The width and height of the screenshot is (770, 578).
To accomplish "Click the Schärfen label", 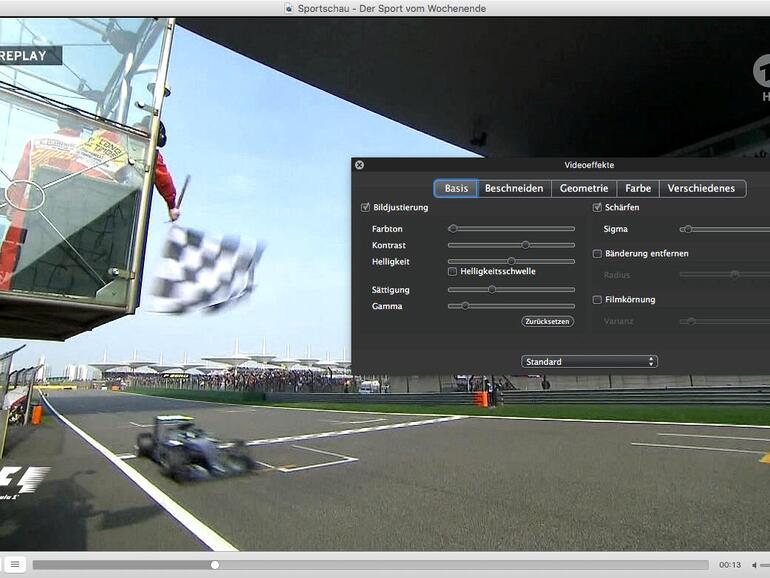I will pos(622,207).
